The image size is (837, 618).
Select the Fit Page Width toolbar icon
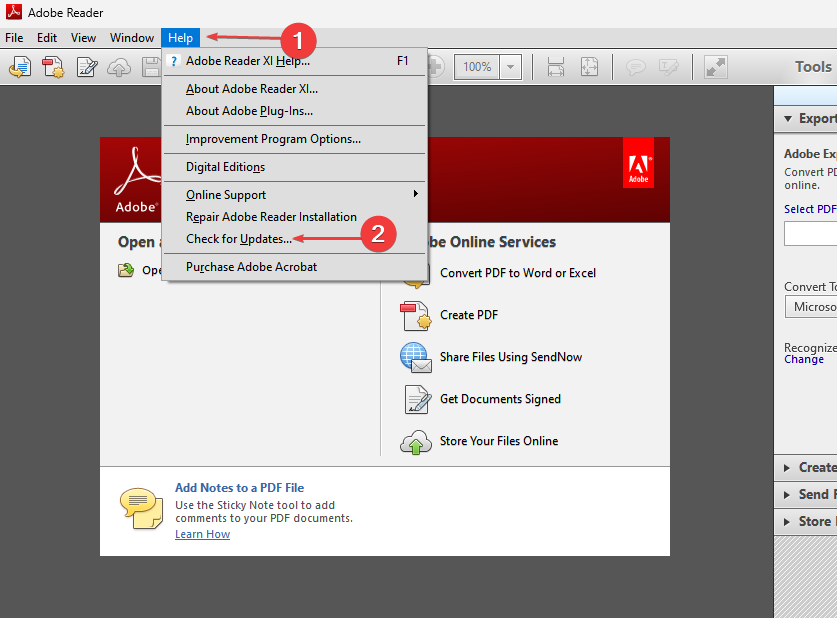[556, 67]
